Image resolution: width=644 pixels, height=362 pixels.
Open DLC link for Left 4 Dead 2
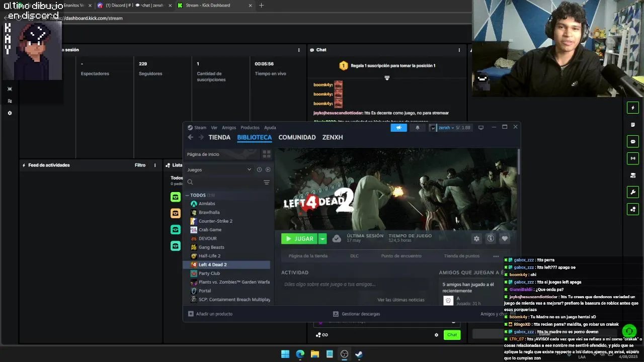click(x=354, y=256)
